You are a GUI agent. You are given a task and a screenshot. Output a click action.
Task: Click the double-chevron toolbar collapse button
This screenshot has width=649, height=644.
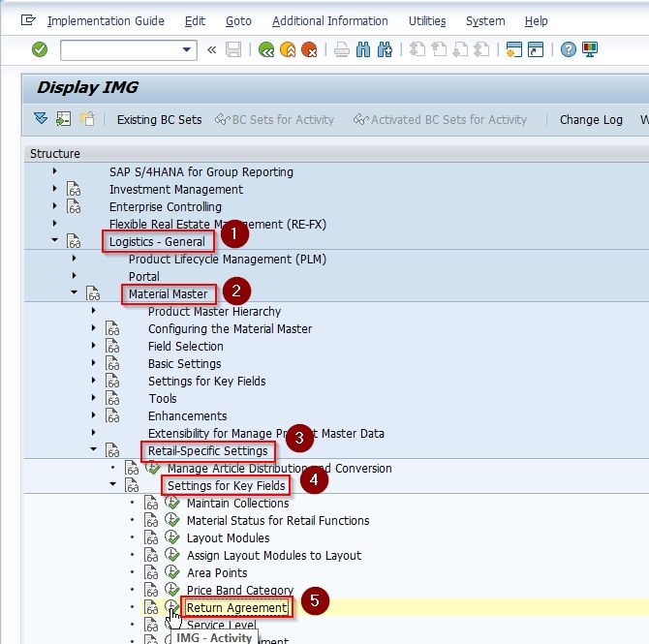pyautogui.click(x=211, y=49)
